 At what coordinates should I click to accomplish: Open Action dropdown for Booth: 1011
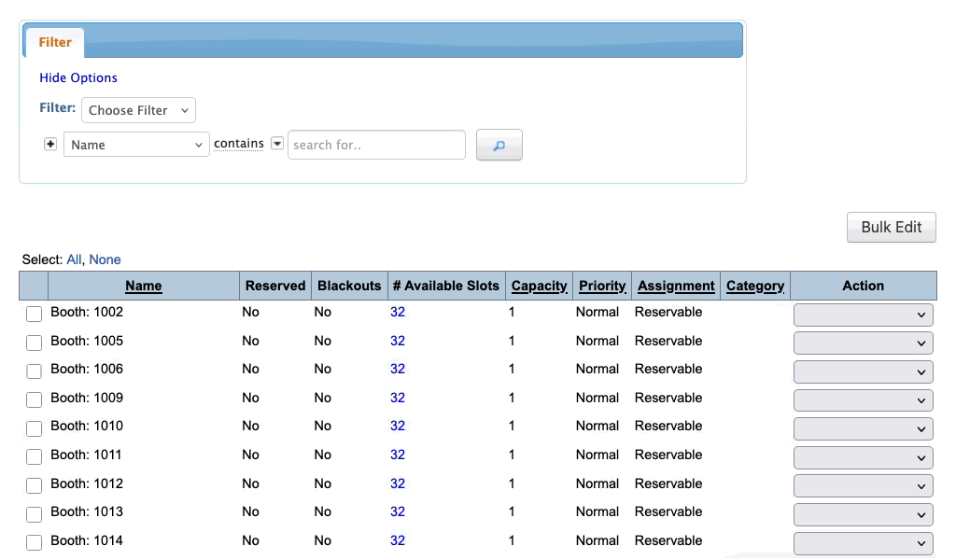pos(863,457)
